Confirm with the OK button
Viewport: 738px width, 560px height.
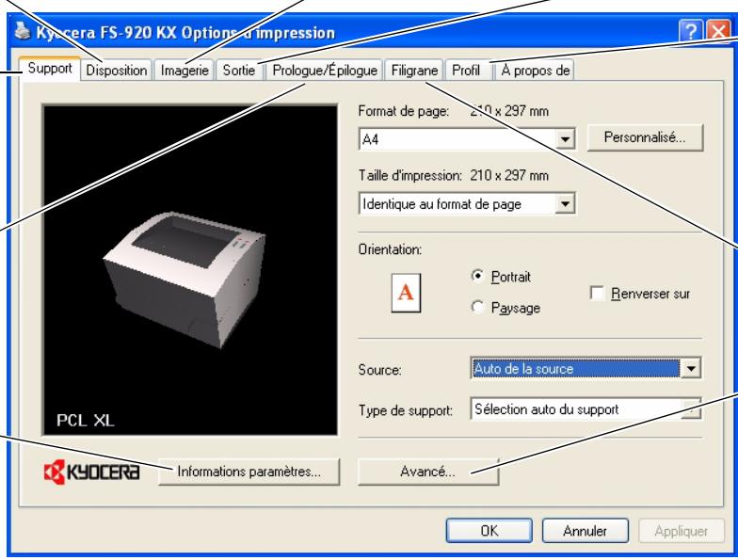click(x=489, y=531)
